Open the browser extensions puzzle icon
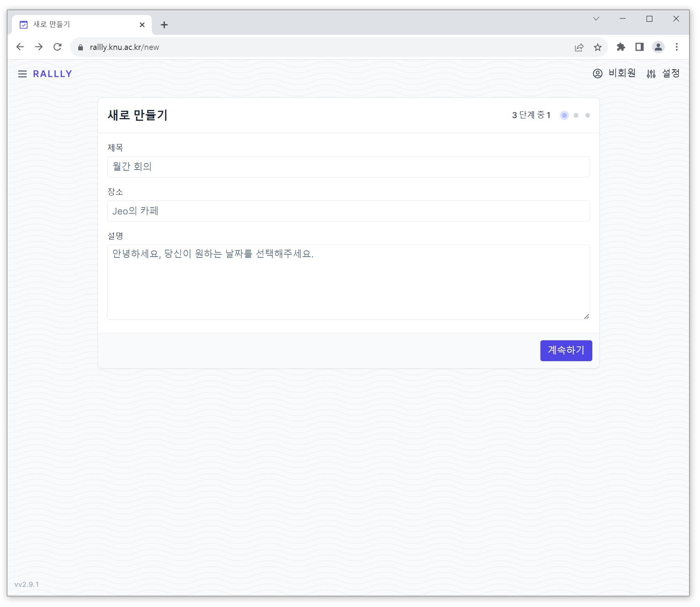The image size is (700, 607). click(x=621, y=47)
